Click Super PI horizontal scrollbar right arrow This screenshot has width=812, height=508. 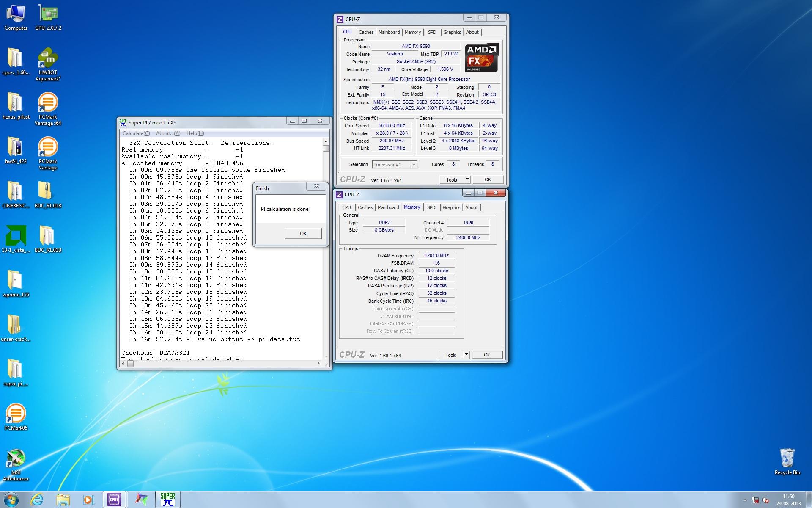pos(318,363)
